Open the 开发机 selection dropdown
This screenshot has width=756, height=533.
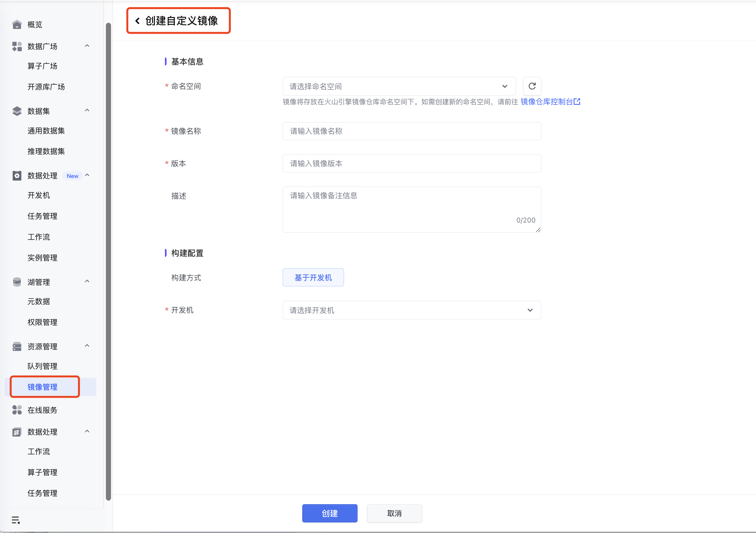[411, 310]
